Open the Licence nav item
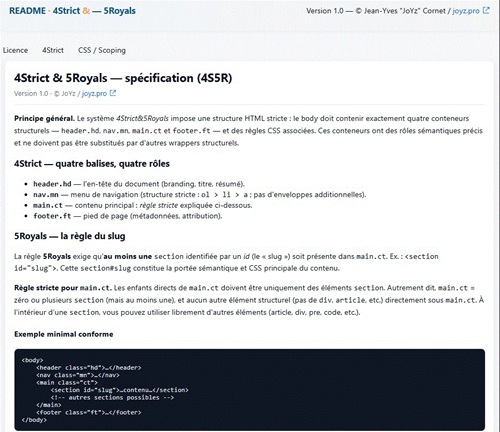This screenshot has height=432, width=500. pyautogui.click(x=15, y=50)
